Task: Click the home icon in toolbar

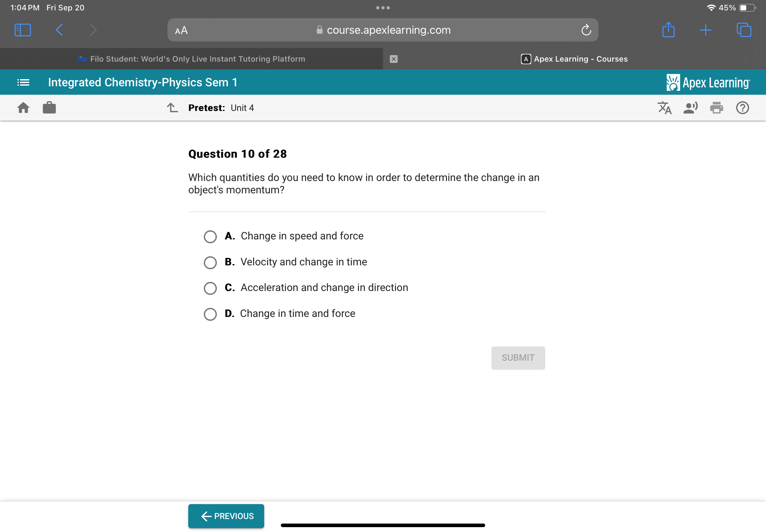Action: [23, 108]
